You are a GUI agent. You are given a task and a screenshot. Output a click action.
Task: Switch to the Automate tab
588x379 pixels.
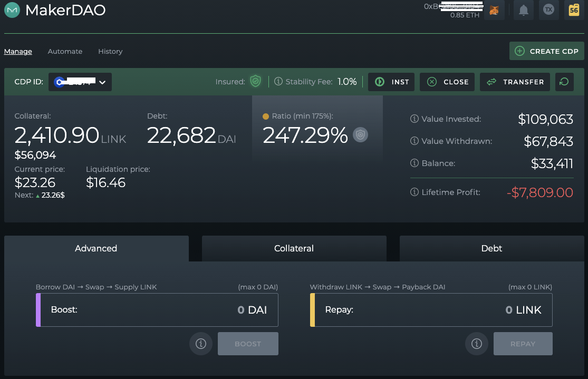[65, 51]
